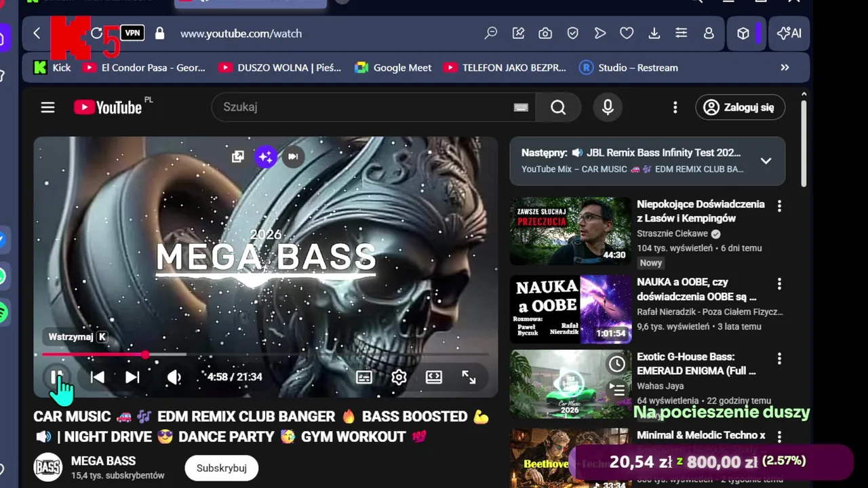This screenshot has width=868, height=488.
Task: Click the 4:58 / 21:34 time display
Action: 235,377
